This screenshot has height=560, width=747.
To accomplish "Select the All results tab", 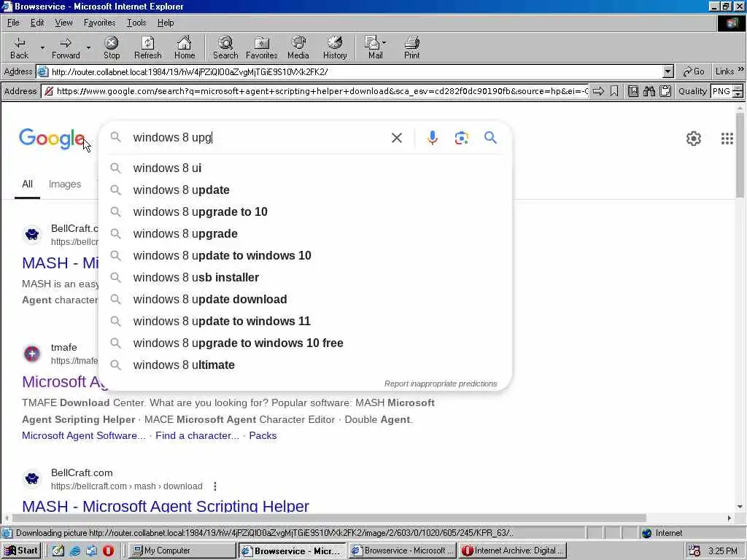I will (27, 184).
